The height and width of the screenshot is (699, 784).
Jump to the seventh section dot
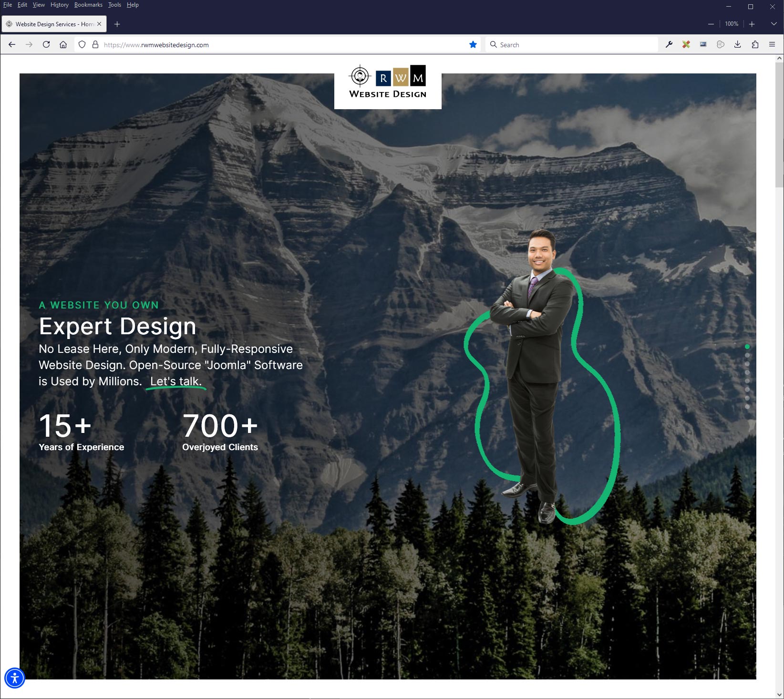pos(747,398)
